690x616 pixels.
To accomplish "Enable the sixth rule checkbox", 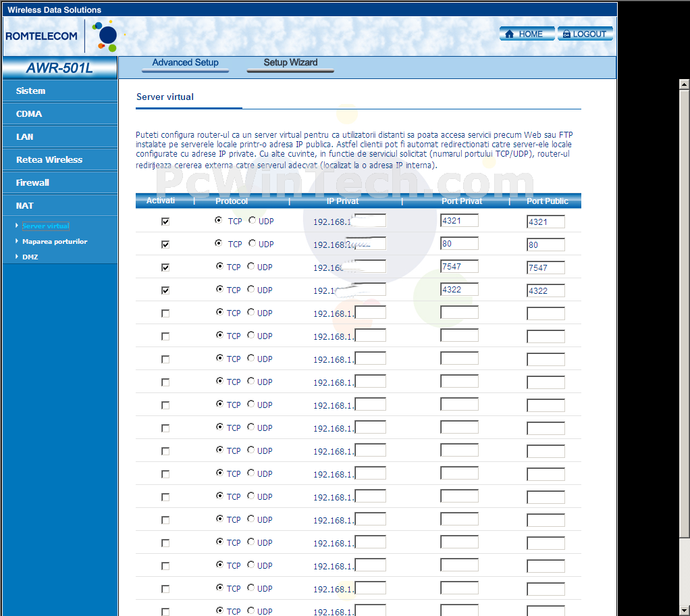I will point(165,336).
